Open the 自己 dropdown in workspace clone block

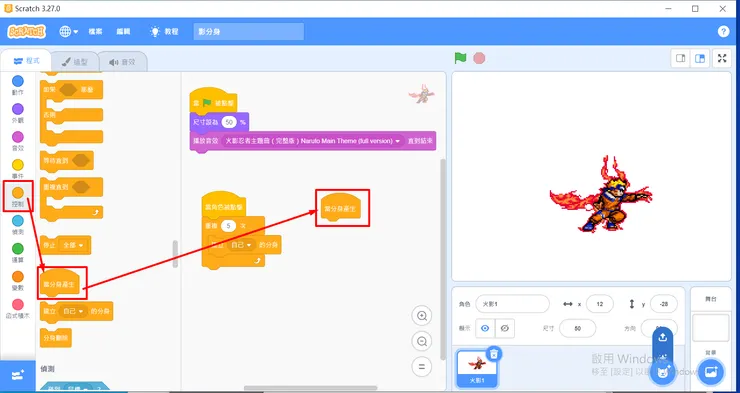(242, 245)
